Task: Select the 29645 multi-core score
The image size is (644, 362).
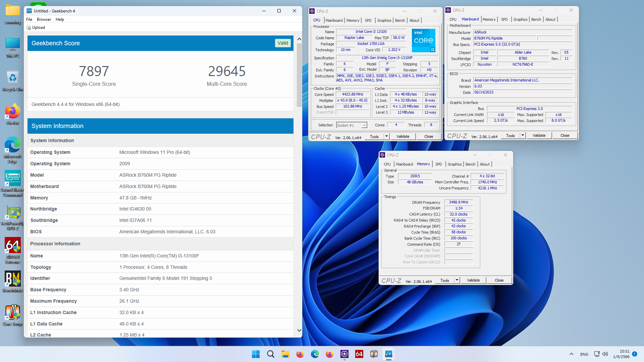Action: (x=227, y=71)
